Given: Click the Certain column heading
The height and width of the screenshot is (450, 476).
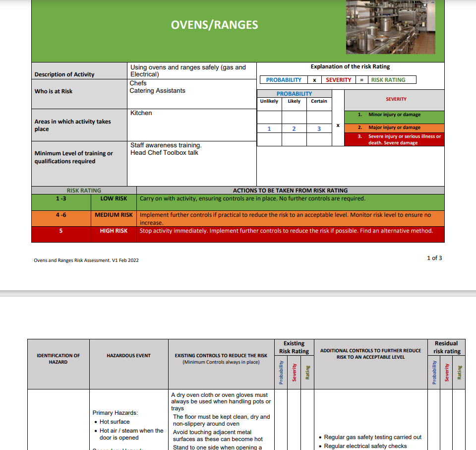Looking at the screenshot, I should click(x=319, y=101).
